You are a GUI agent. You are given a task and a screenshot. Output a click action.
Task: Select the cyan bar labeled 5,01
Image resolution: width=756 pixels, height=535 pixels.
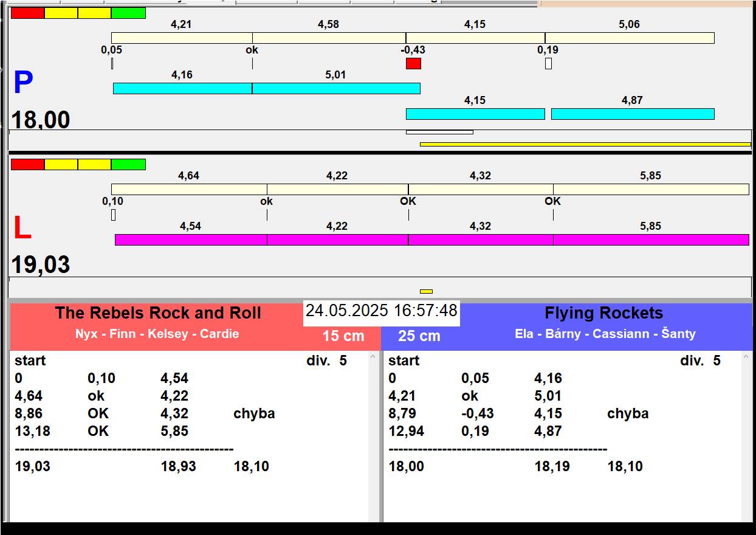[336, 88]
